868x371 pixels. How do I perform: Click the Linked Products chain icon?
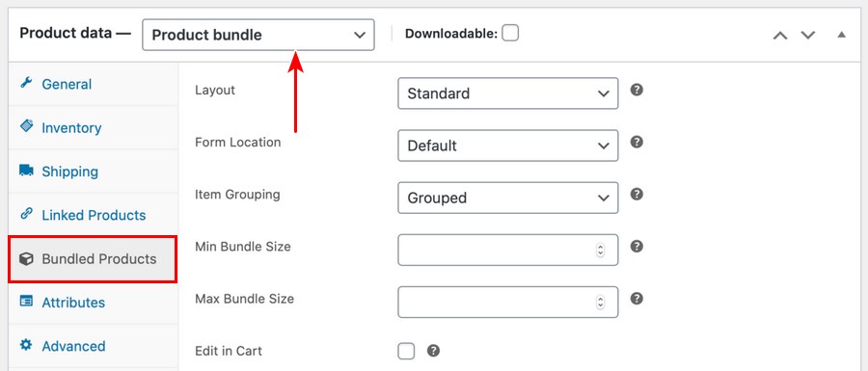pyautogui.click(x=26, y=213)
